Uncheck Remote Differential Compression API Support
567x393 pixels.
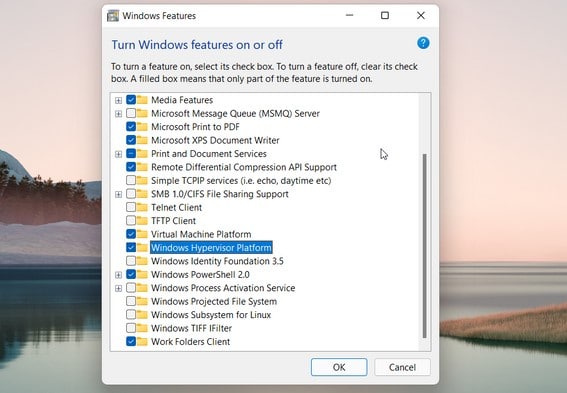pos(131,167)
